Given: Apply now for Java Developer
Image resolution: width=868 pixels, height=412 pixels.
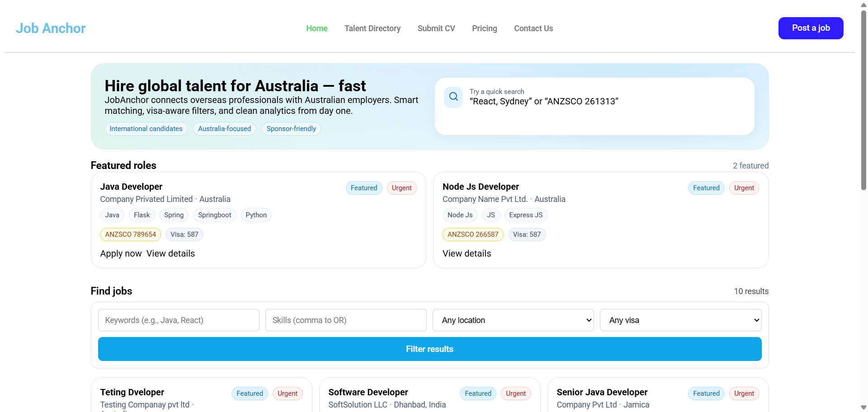Looking at the screenshot, I should [121, 254].
